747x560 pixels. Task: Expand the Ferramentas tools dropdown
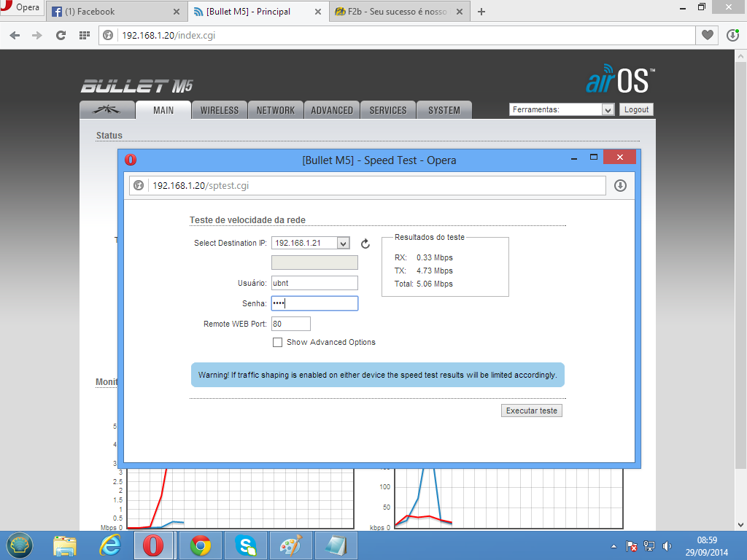tap(562, 109)
